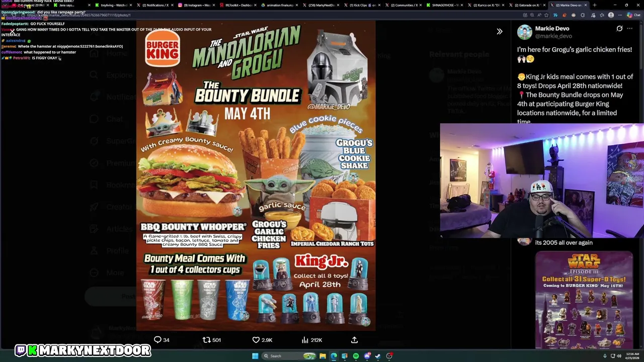Viewport: 644px width, 362px height.
Task: Switch to the '(9) Instagram' tab
Action: pyautogui.click(x=196, y=5)
